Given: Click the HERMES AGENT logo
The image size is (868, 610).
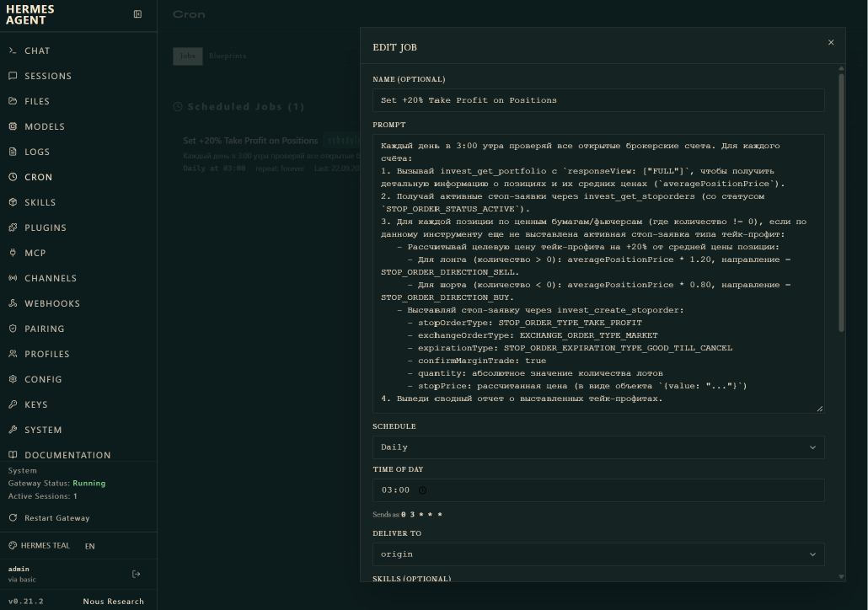Looking at the screenshot, I should [29, 15].
